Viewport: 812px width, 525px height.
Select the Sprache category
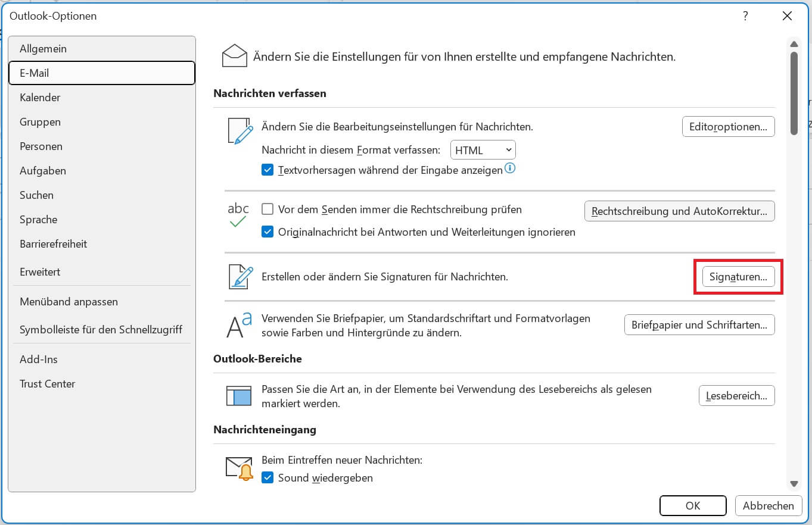[102, 220]
